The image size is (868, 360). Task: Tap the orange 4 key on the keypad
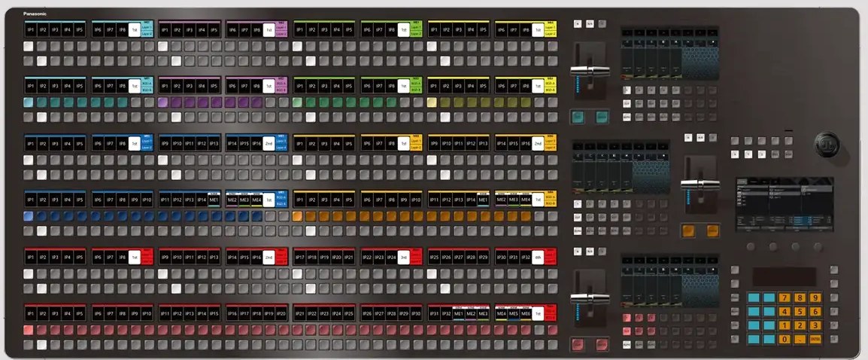tap(785, 311)
